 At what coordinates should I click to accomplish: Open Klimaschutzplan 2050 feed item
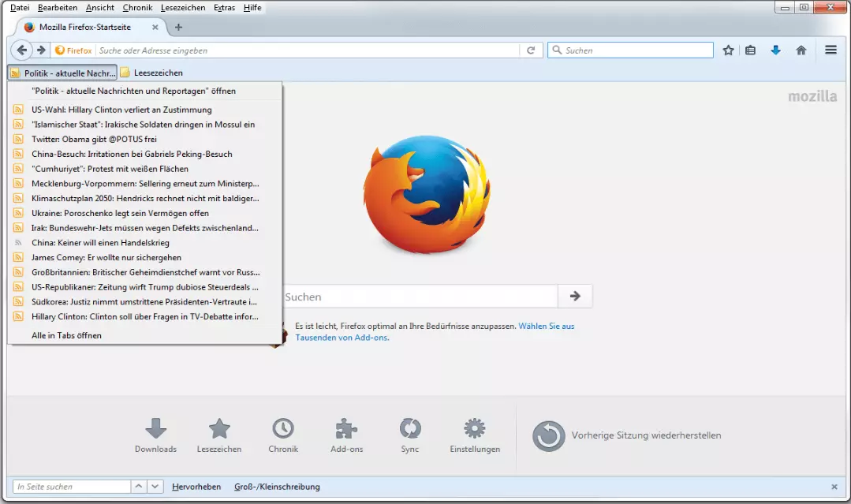144,198
